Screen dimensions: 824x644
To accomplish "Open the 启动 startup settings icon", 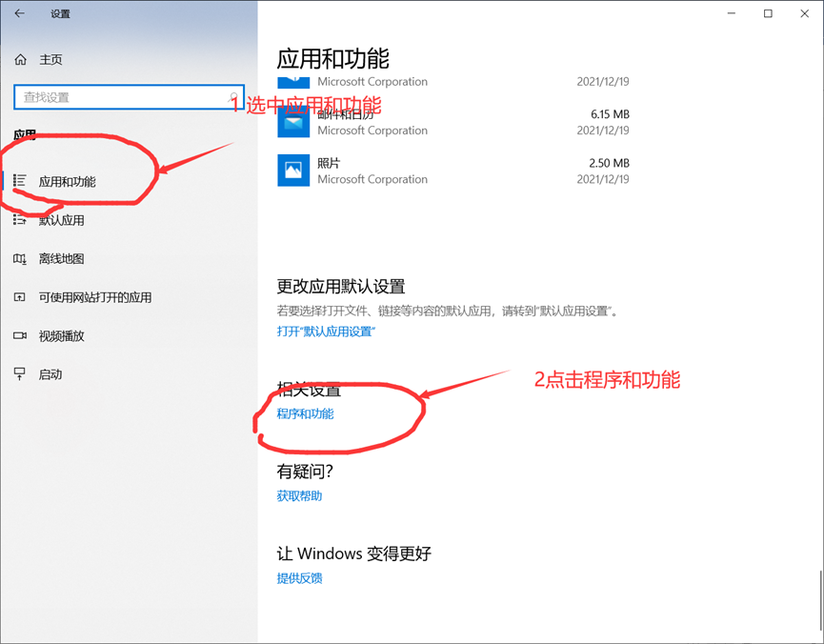I will click(21, 374).
